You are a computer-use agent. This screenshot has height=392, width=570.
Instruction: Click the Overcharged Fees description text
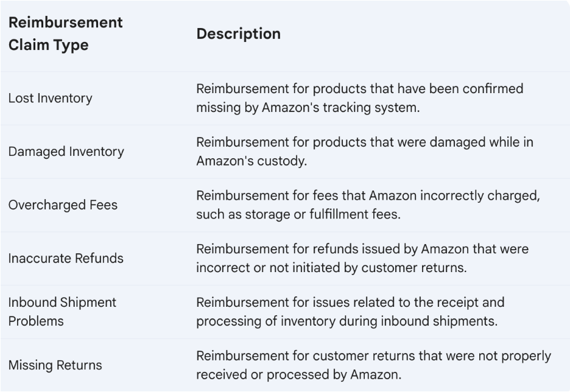[368, 205]
